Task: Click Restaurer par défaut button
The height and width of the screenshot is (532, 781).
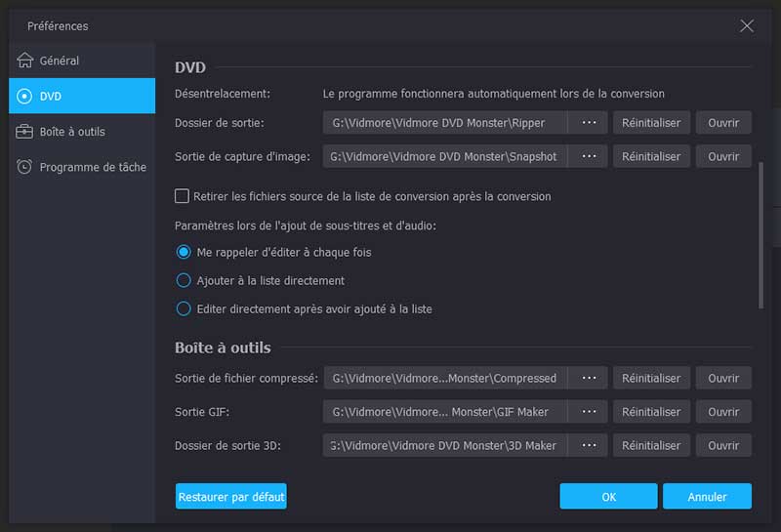Action: click(231, 497)
